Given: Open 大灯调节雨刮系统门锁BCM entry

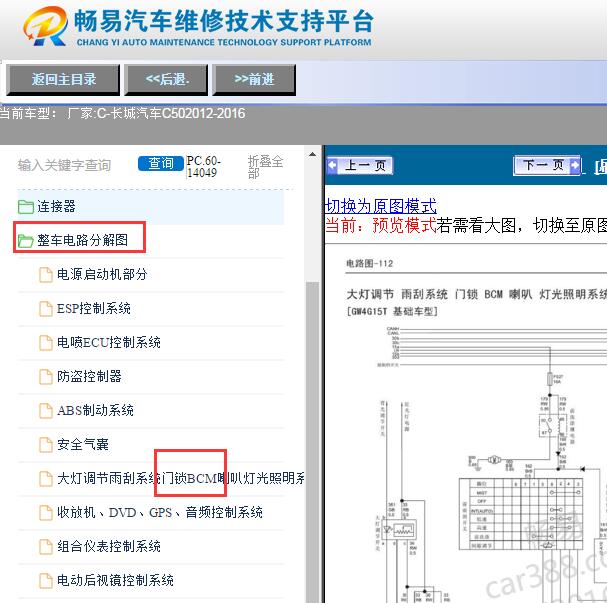Looking at the screenshot, I should click(181, 478).
